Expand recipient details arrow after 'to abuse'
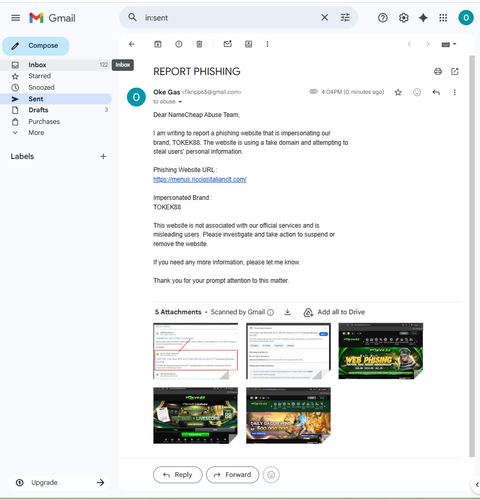 point(180,102)
